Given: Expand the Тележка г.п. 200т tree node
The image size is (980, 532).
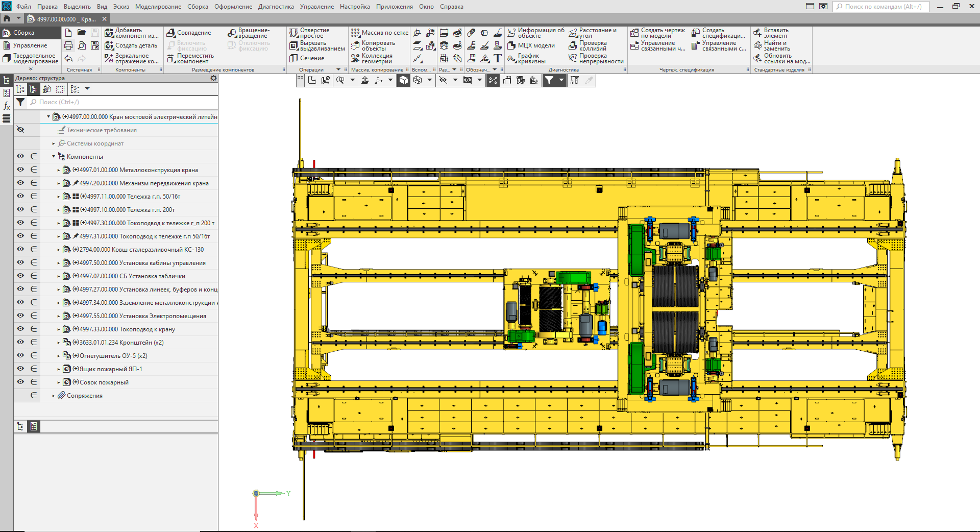Looking at the screenshot, I should point(59,210).
